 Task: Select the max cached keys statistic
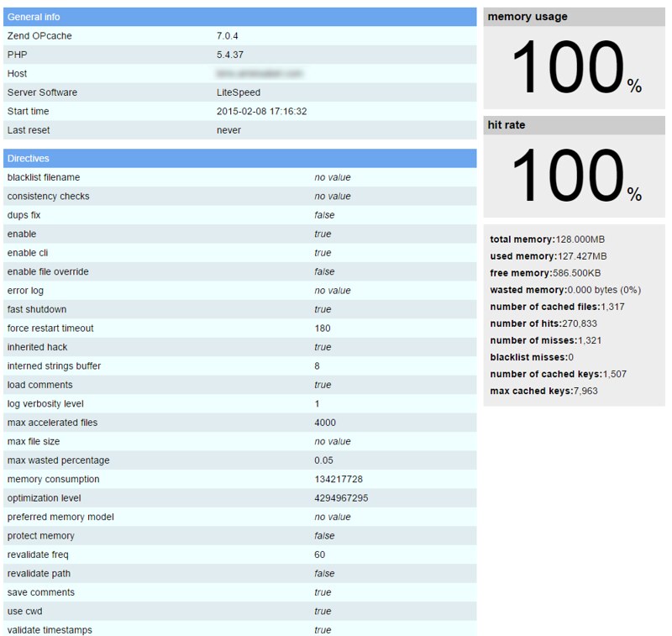pyautogui.click(x=543, y=391)
